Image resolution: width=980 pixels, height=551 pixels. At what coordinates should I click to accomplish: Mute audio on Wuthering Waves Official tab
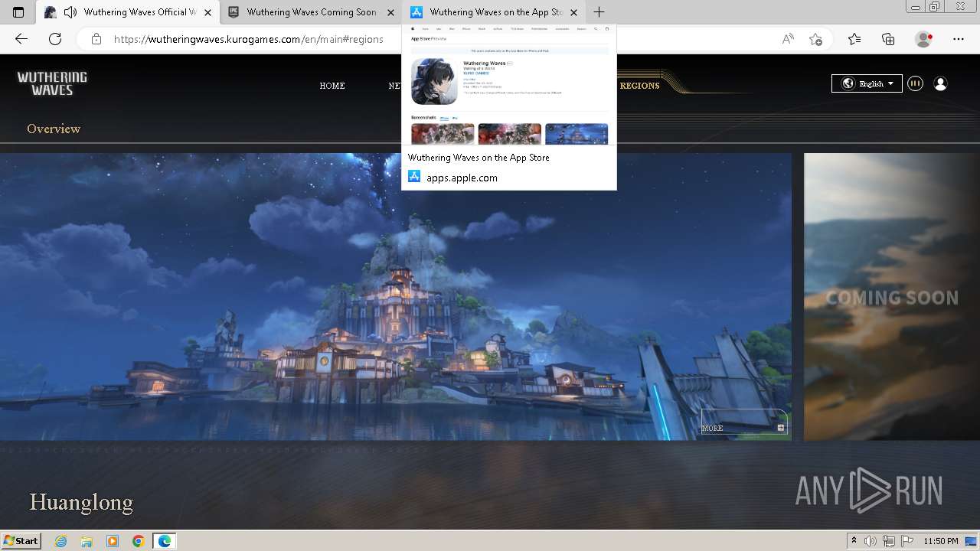click(70, 12)
